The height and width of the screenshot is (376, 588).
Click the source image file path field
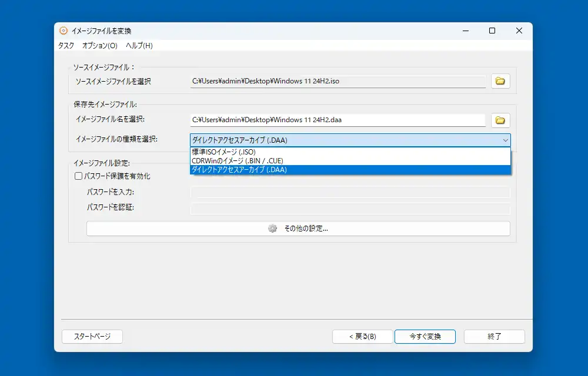click(x=338, y=81)
